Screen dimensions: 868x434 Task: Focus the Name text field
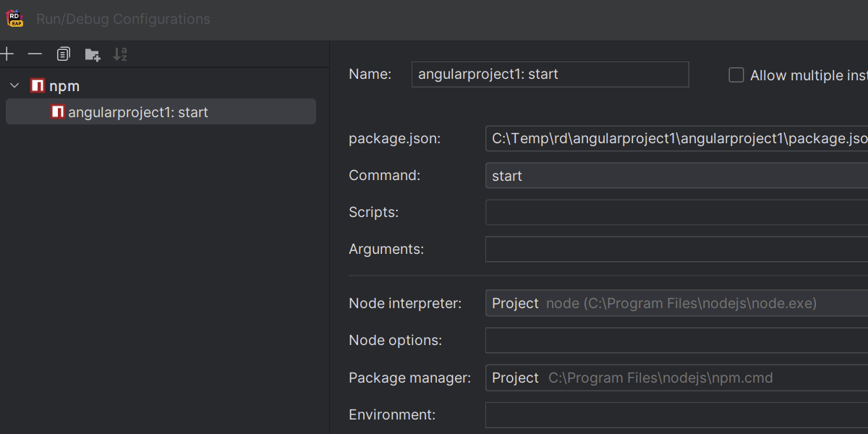[x=550, y=75]
